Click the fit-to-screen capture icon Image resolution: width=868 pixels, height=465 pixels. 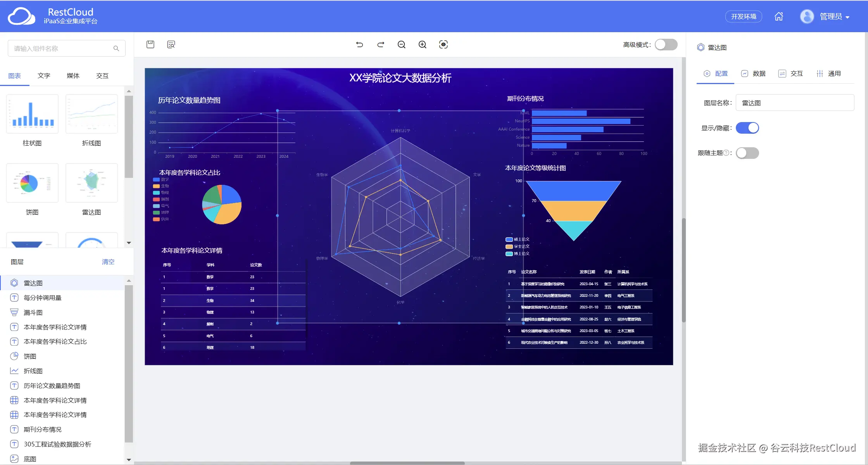443,45
